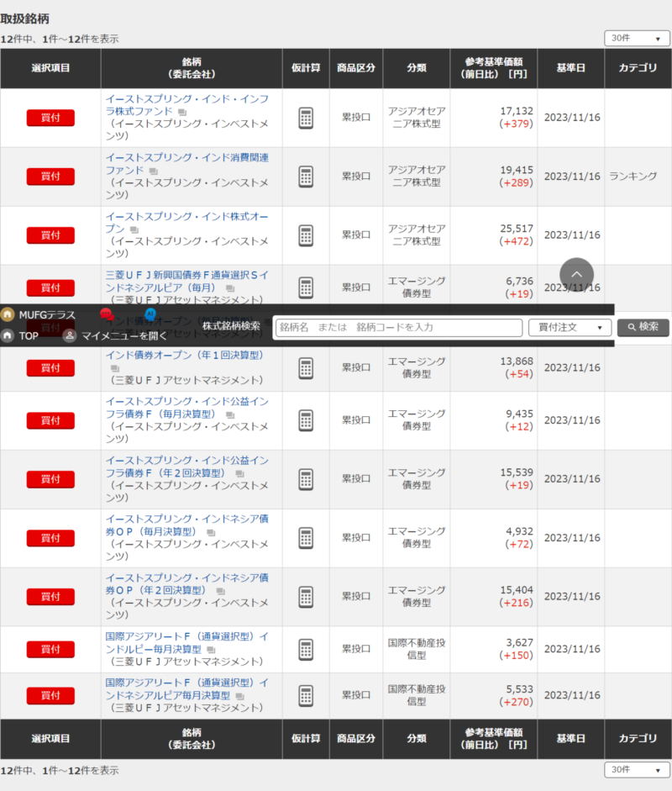
Task: Open calculator for インド・インフラ株式ファンド row
Action: click(306, 118)
